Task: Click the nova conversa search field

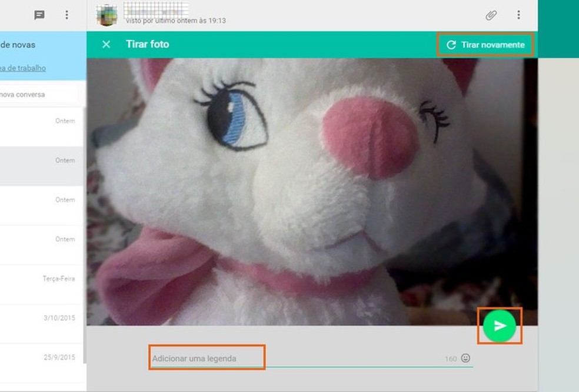Action: point(39,95)
